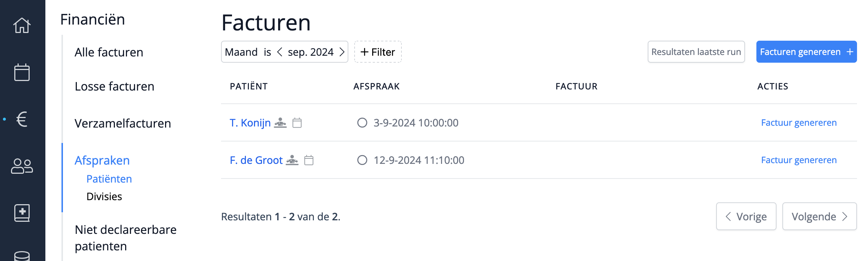The width and height of the screenshot is (868, 261).
Task: Open the medical dossier sidebar icon
Action: (22, 213)
